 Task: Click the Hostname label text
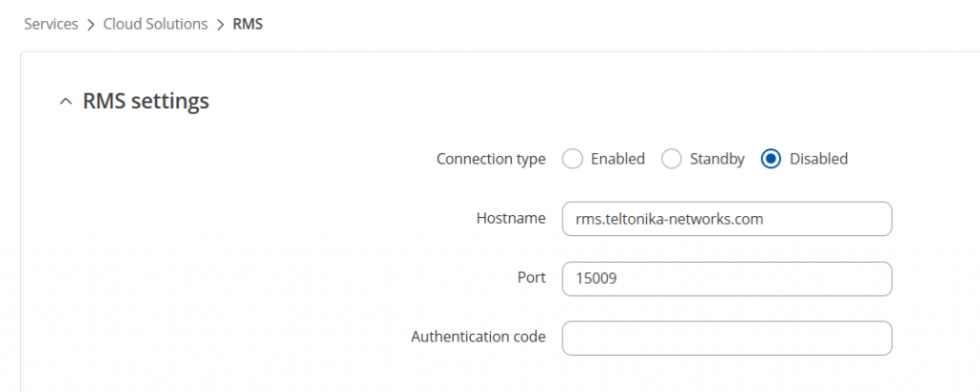pos(511,218)
